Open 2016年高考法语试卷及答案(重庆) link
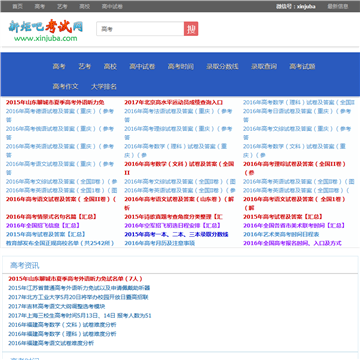The image size is (360, 360). point(178,115)
